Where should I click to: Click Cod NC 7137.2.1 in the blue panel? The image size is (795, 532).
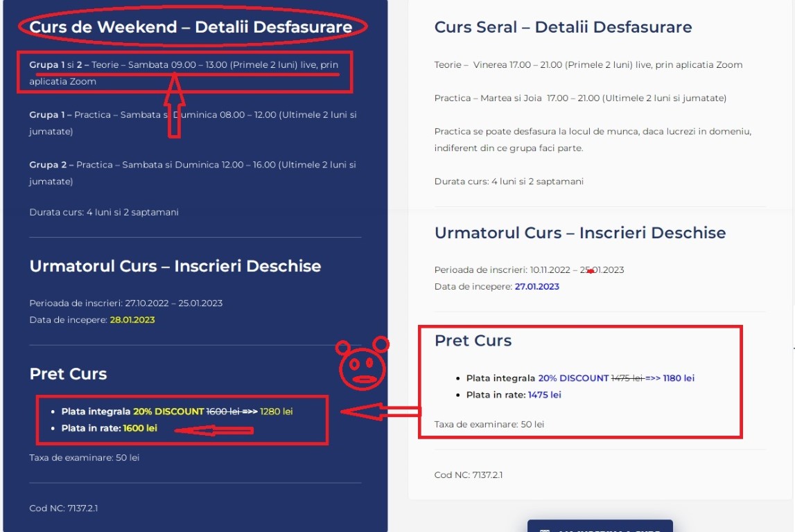63,508
